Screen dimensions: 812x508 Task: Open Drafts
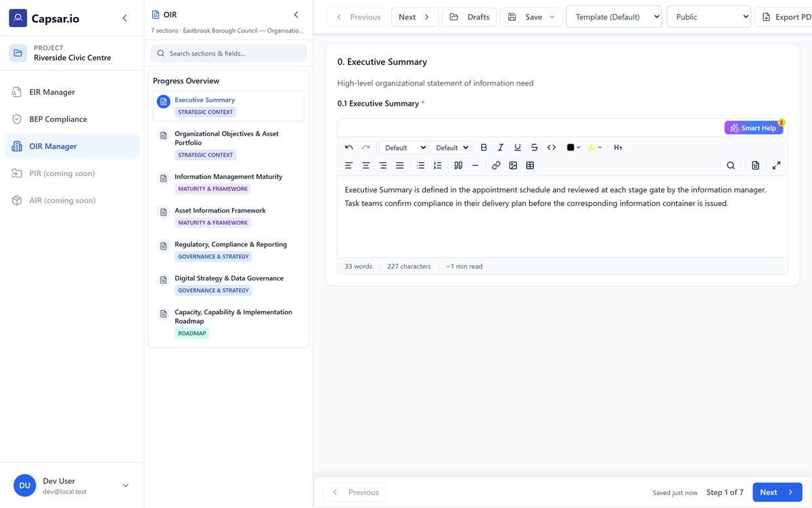pyautogui.click(x=470, y=17)
